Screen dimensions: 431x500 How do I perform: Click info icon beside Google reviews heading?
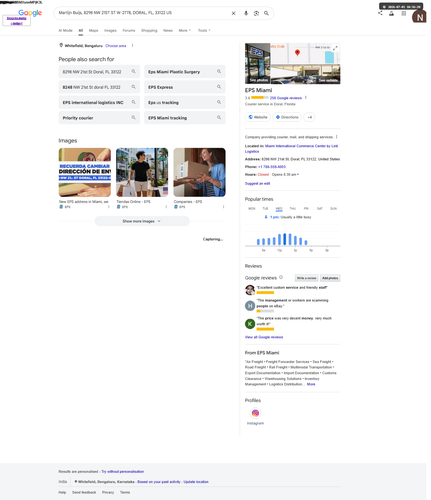click(x=281, y=277)
